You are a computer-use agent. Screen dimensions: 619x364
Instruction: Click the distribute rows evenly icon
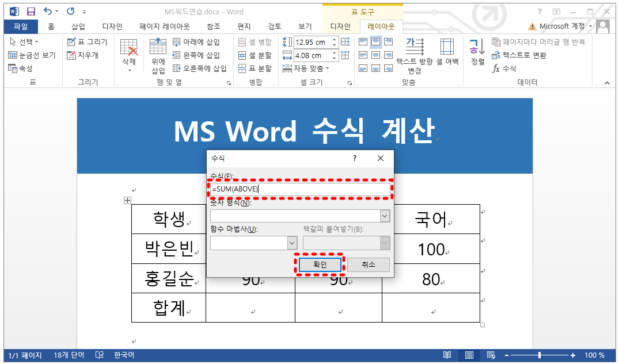coord(345,42)
